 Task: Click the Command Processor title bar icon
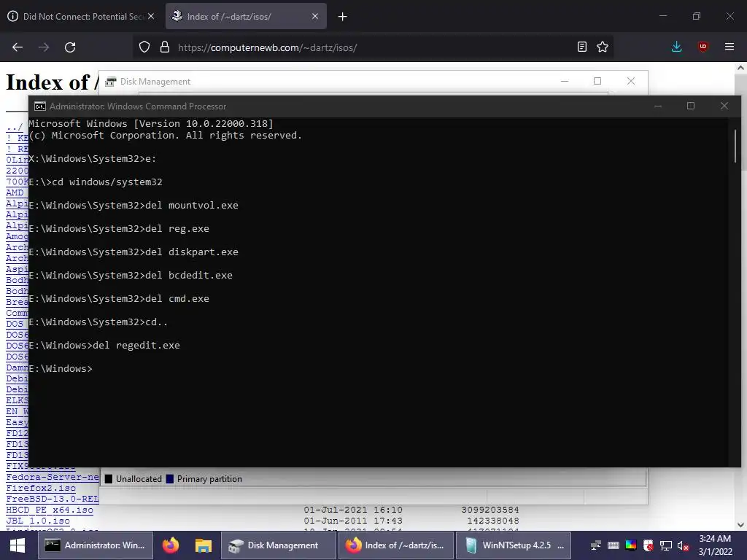(40, 106)
